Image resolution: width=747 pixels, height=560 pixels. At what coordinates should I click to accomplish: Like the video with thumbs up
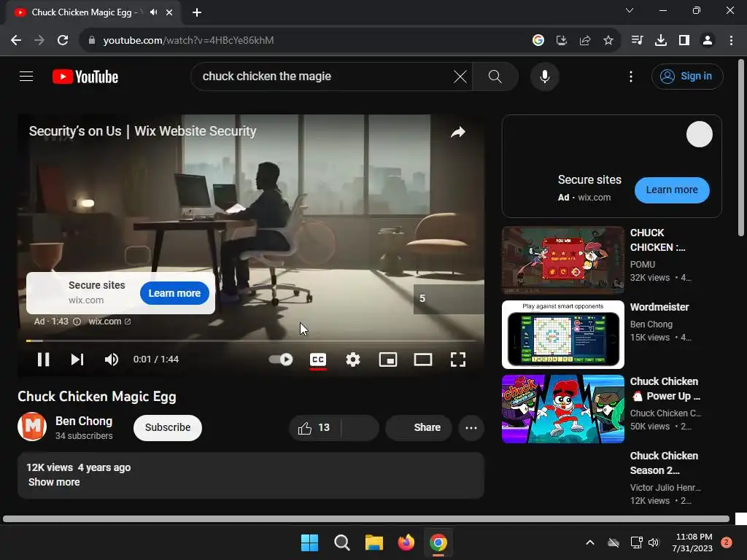[x=314, y=427]
